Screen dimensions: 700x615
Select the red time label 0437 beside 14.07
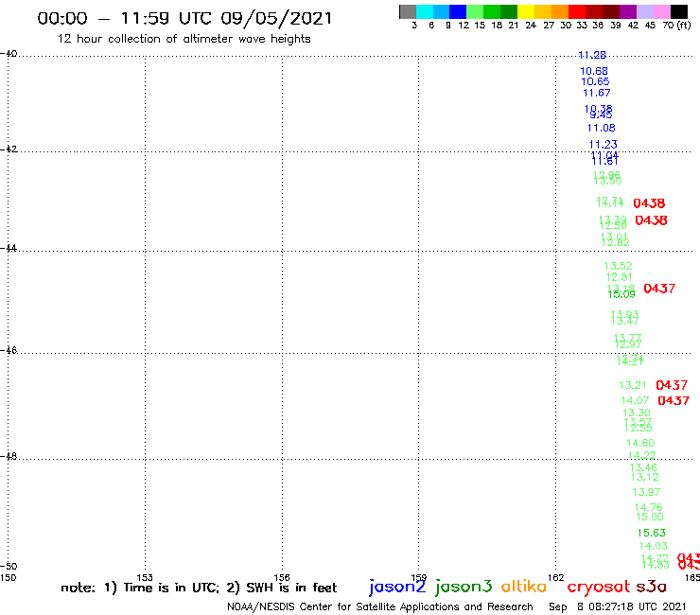coord(674,400)
